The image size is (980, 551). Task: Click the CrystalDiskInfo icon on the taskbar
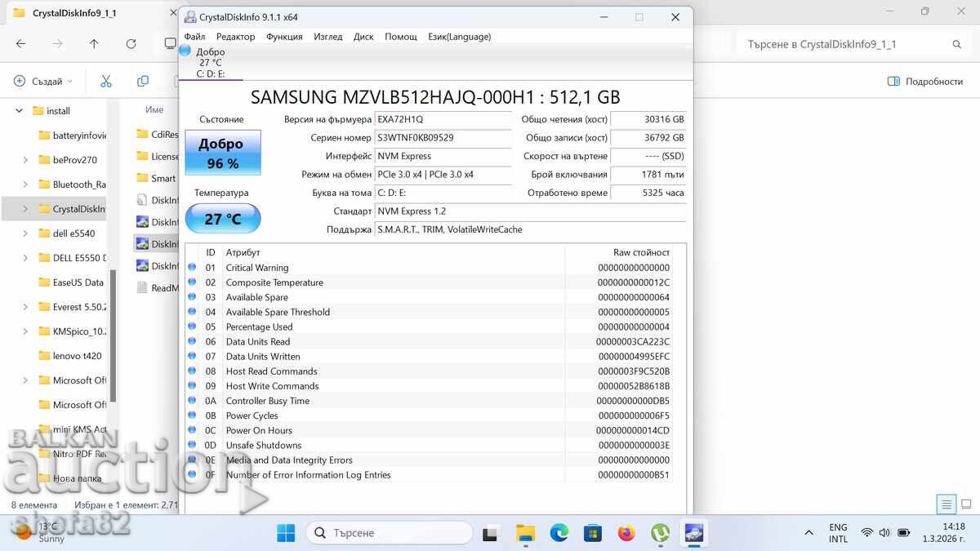(693, 533)
